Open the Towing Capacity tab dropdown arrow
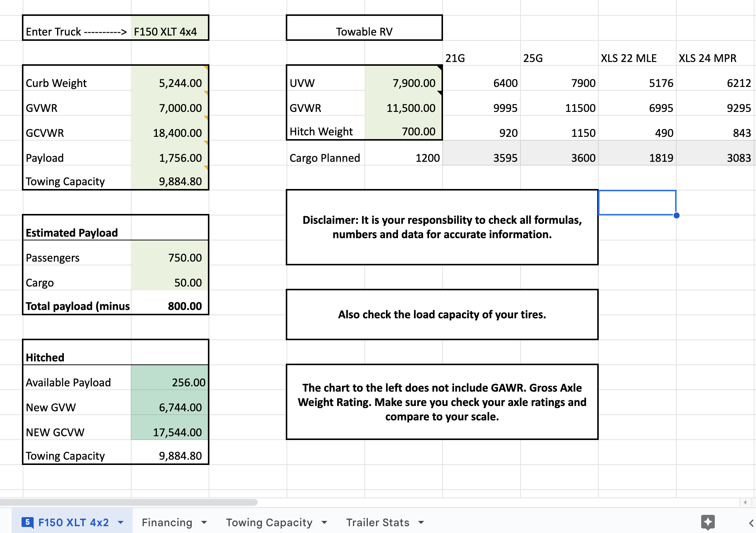 click(324, 522)
